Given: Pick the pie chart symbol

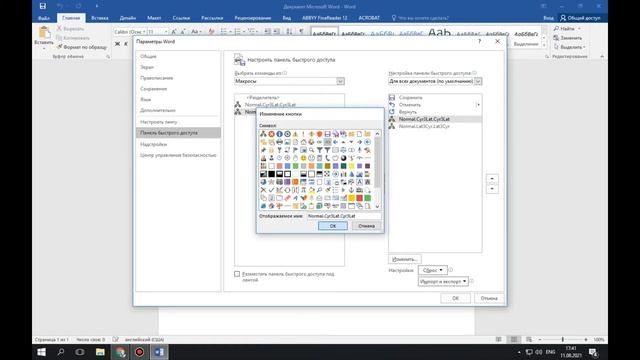Looking at the screenshot, I should [x=263, y=182].
